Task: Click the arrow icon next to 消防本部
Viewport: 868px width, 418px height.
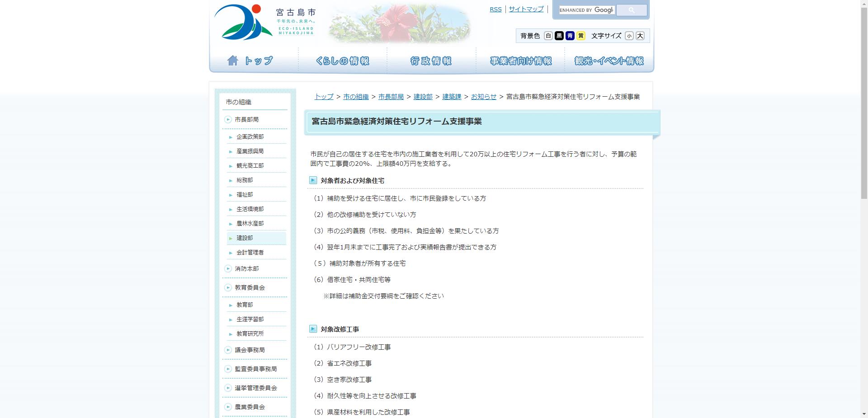Action: coord(227,268)
